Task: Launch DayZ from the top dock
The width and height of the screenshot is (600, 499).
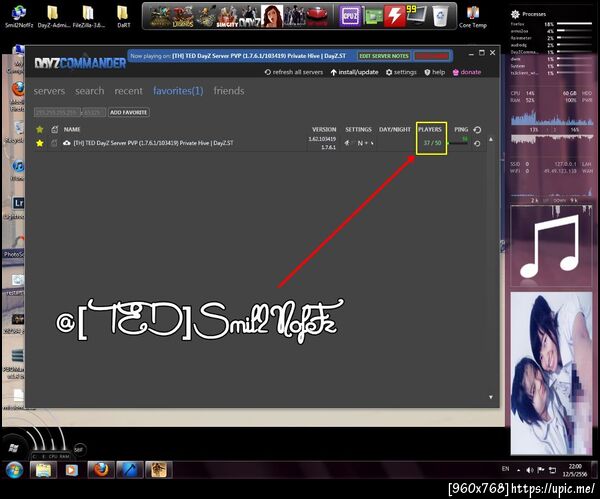Action: pyautogui.click(x=250, y=16)
